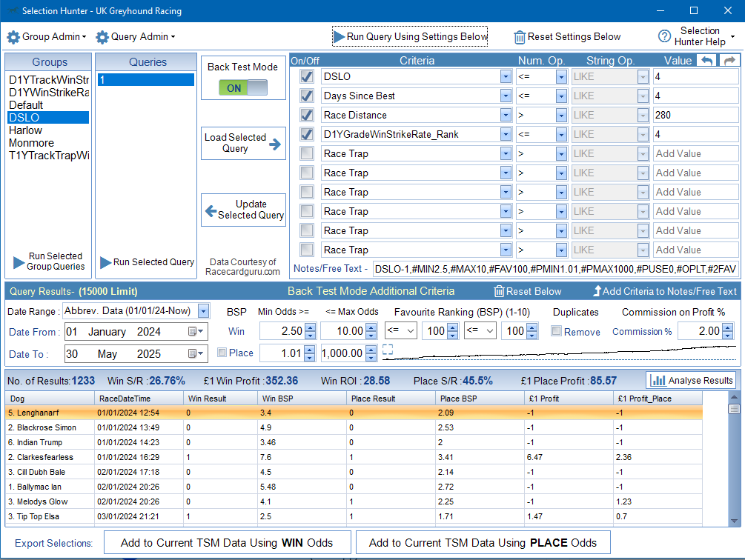Screen dimensions: 745x560
Task: Select the Monmore group in Groups list
Action: (30, 143)
